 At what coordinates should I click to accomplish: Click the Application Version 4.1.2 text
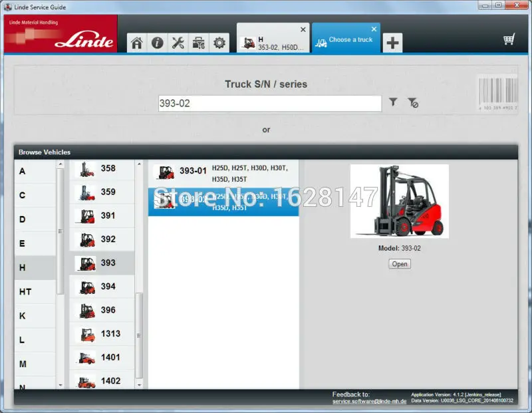tap(456, 394)
